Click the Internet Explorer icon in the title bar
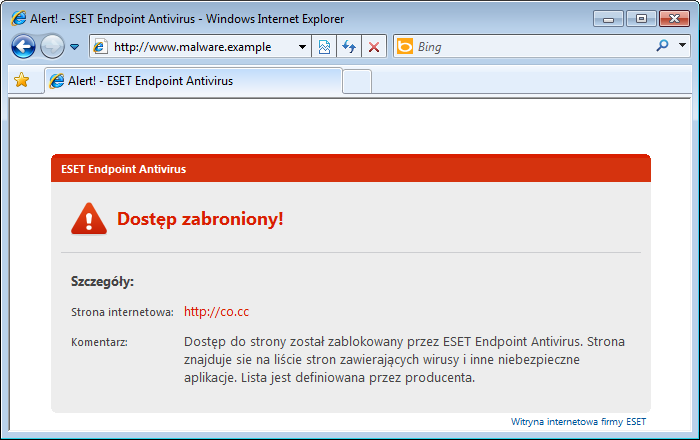The width and height of the screenshot is (700, 440). (x=19, y=18)
